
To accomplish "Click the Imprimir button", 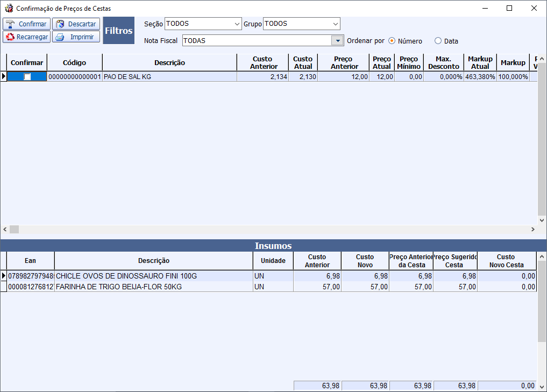I will pos(76,37).
